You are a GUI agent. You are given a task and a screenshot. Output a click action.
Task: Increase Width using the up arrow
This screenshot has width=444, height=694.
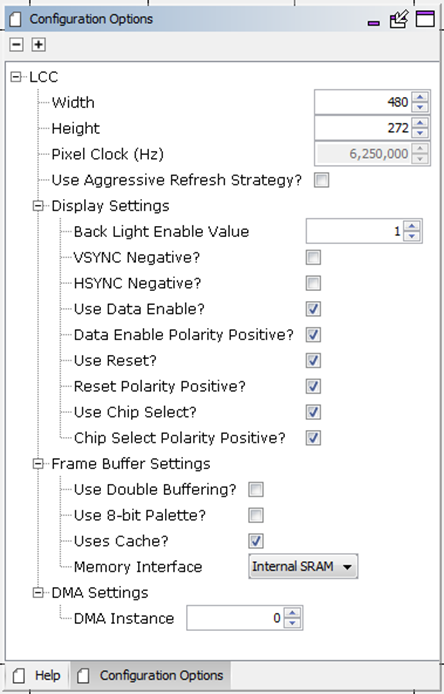[420, 97]
